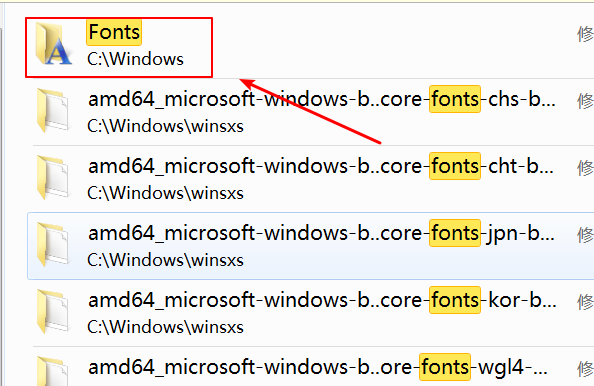This screenshot has width=594, height=386.
Task: Select the amd64 core-fonts-jpn-b folder name
Action: click(x=321, y=233)
